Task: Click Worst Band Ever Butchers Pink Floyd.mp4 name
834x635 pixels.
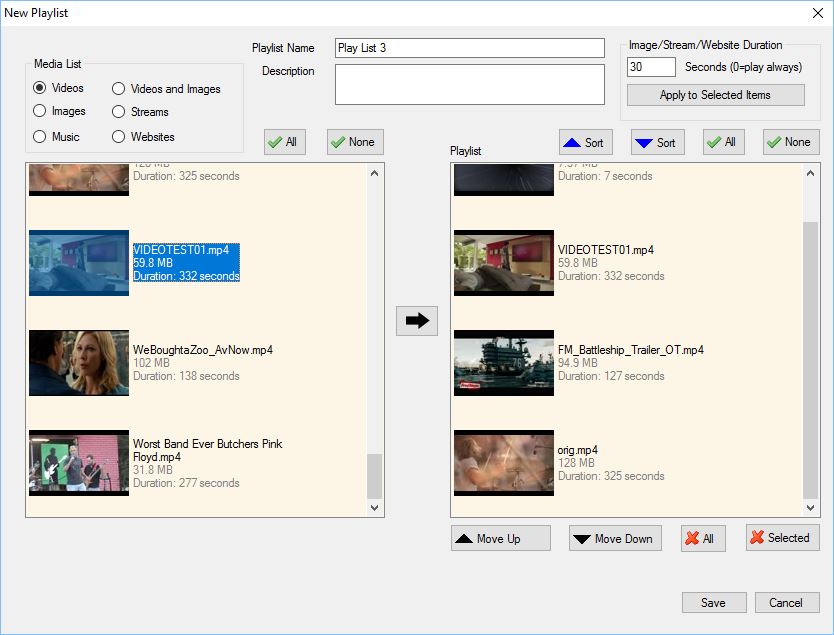Action: (207, 450)
